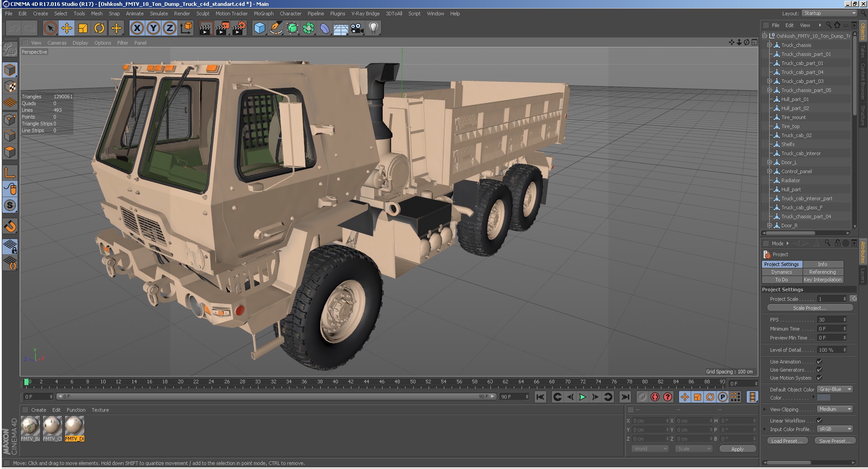Open the MoGraph menu

tap(263, 14)
